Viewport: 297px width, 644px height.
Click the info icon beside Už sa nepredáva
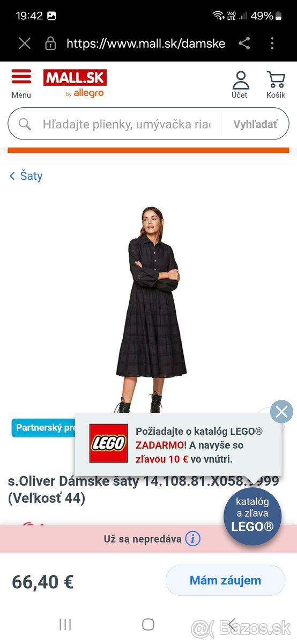(193, 539)
